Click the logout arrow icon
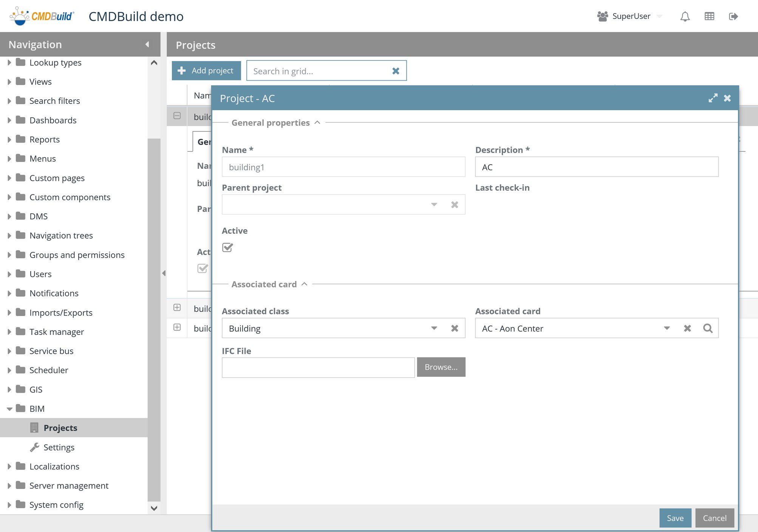 pyautogui.click(x=733, y=16)
